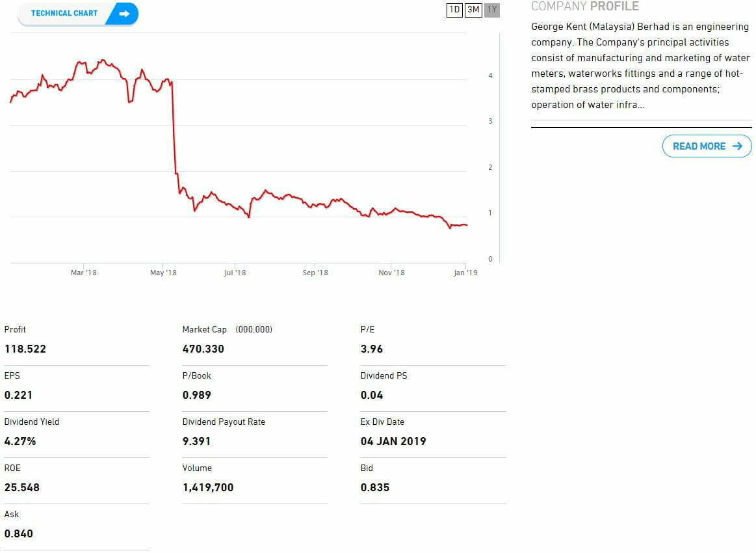Click the Volume value 1,419,700

pyautogui.click(x=208, y=487)
